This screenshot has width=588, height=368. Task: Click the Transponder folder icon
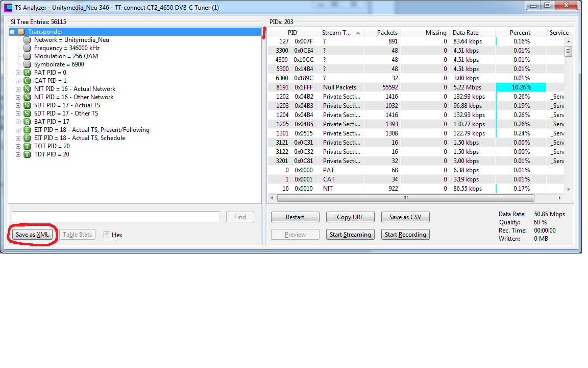click(x=21, y=32)
